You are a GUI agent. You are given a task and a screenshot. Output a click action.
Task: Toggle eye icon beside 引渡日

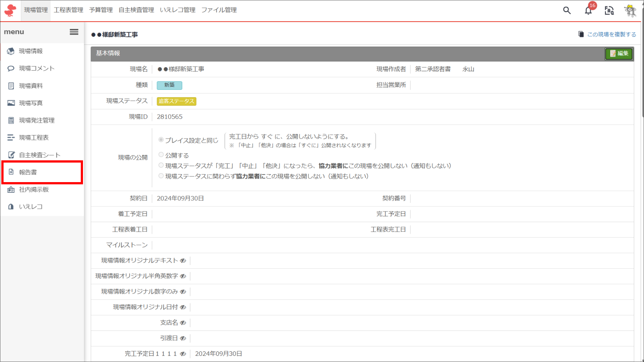tap(183, 338)
